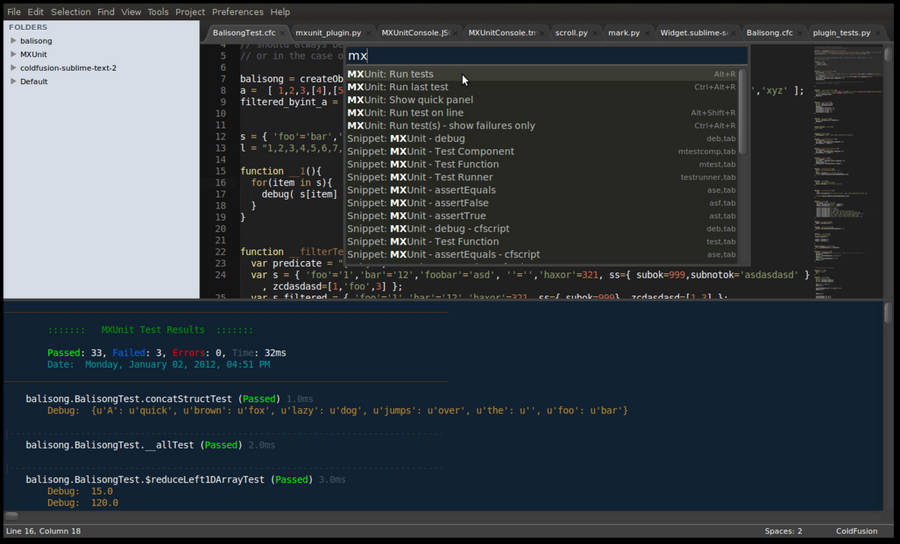This screenshot has height=544, width=900.
Task: Expand the Default folder arrow
Action: pos(13,81)
